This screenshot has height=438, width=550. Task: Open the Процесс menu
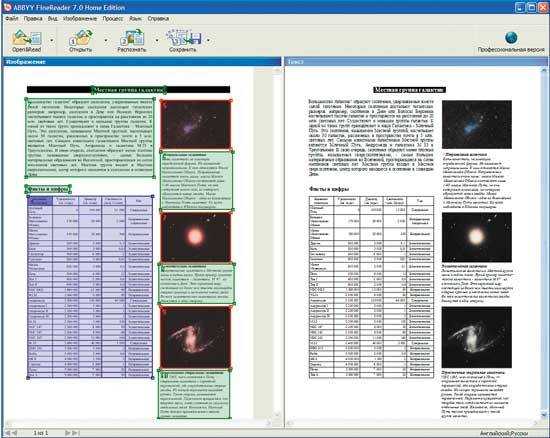[x=113, y=19]
